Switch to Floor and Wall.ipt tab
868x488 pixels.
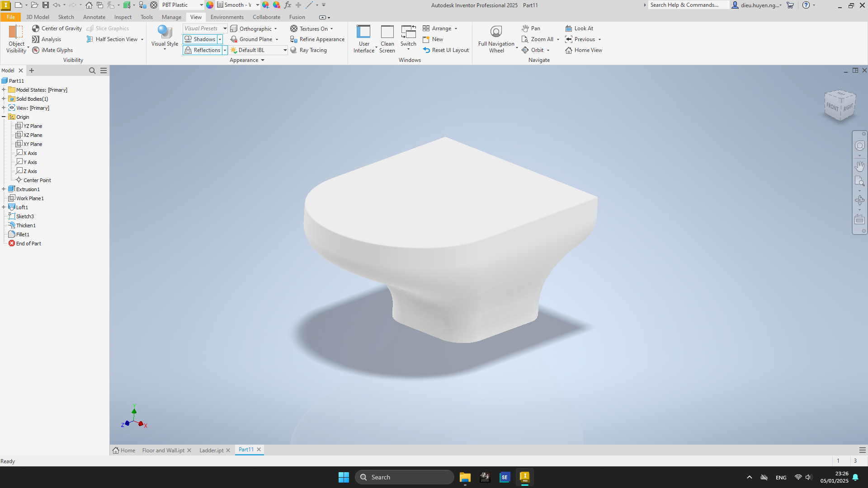[x=163, y=450]
